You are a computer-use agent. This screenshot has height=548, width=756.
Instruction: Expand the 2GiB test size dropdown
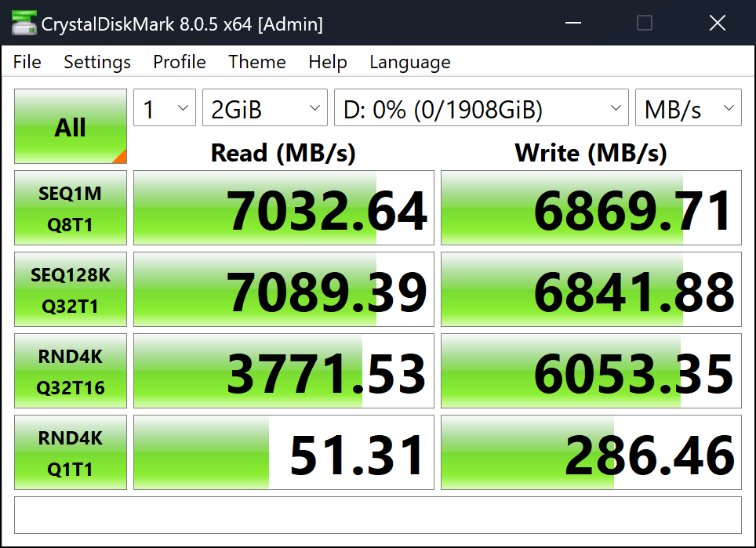(265, 110)
